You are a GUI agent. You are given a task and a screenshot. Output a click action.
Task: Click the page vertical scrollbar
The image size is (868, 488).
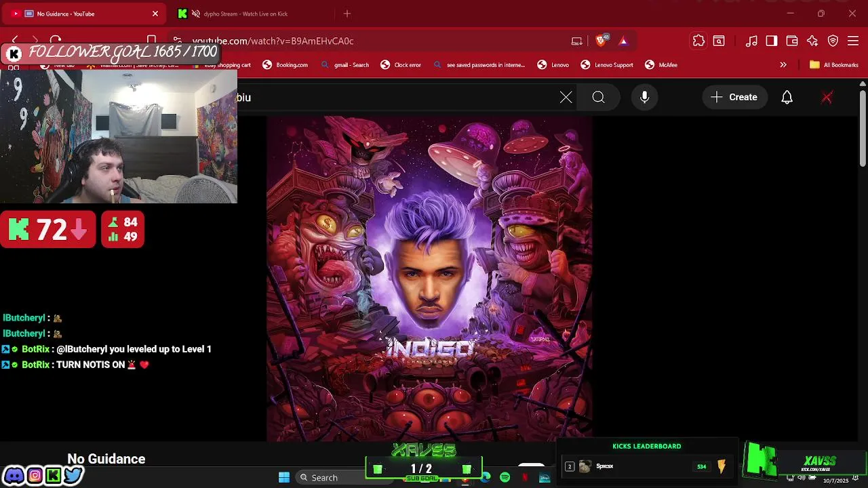click(x=863, y=128)
